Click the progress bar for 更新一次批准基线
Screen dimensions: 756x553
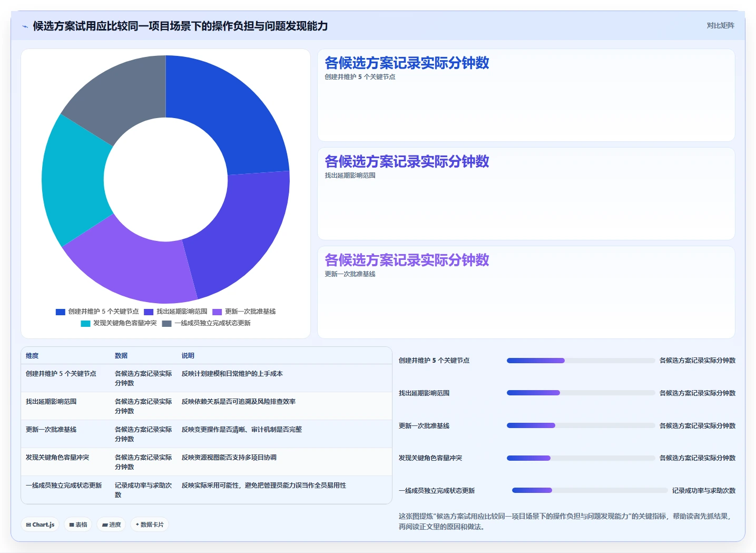click(x=581, y=426)
